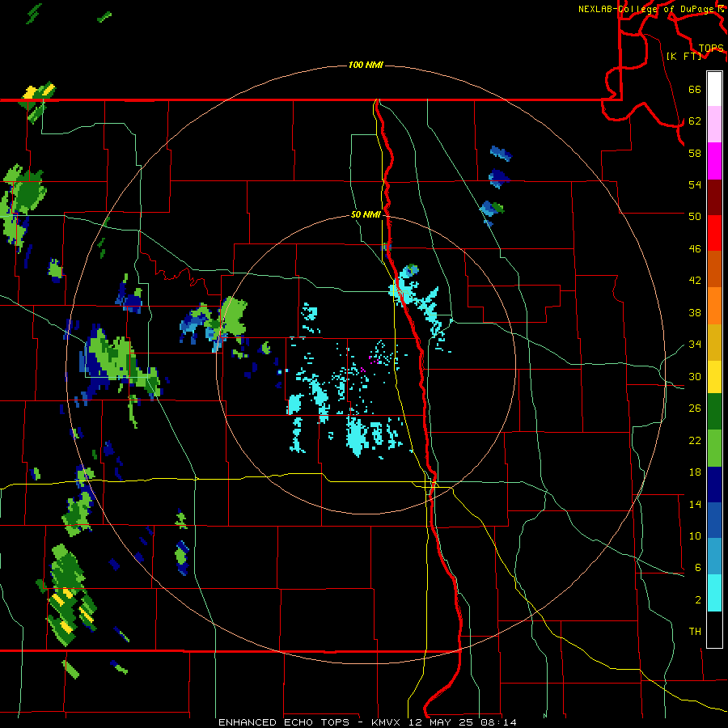Screen dimensions: 728x728
Task: Click the 42 value on the legend scale
Action: click(x=695, y=280)
